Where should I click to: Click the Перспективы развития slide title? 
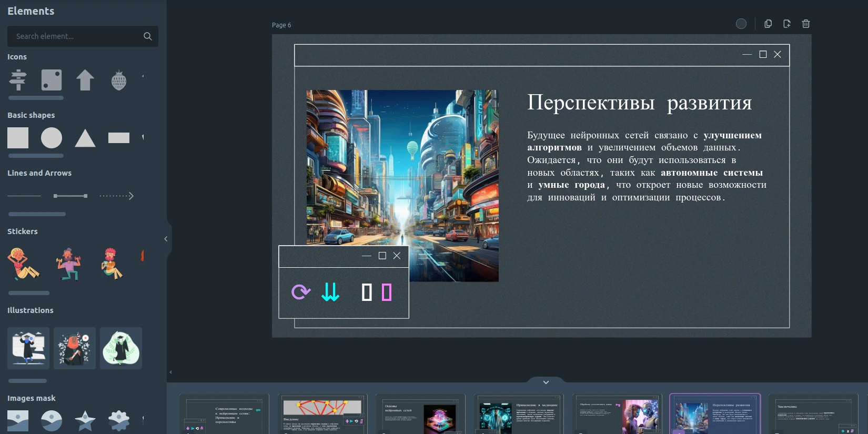639,103
